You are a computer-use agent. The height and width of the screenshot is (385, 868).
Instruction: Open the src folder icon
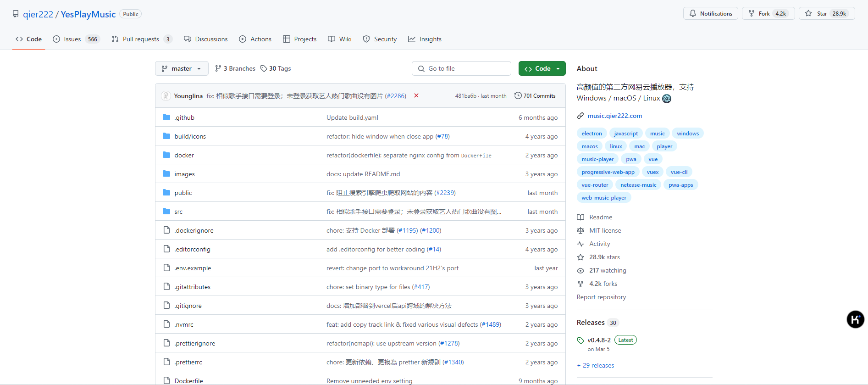(x=166, y=212)
